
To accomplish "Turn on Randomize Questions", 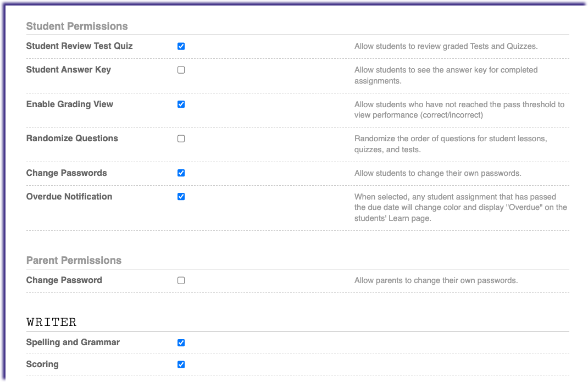I will pyautogui.click(x=181, y=139).
